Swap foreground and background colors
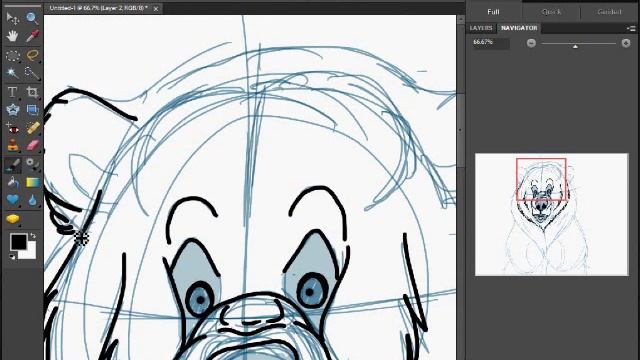The image size is (640, 360). (x=33, y=236)
